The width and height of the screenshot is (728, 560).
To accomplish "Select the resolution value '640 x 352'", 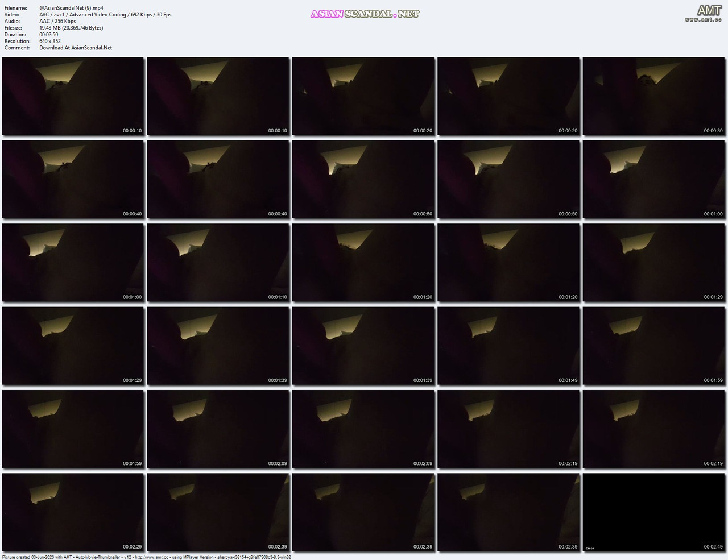I will click(x=50, y=42).
